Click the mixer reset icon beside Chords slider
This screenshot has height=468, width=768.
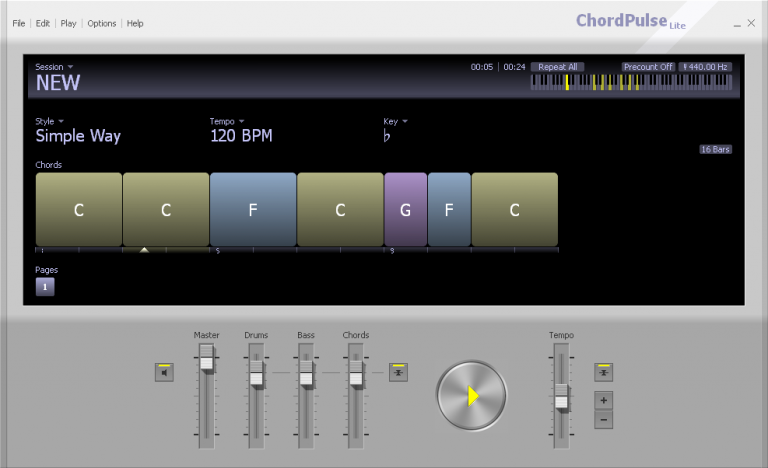[x=398, y=372]
